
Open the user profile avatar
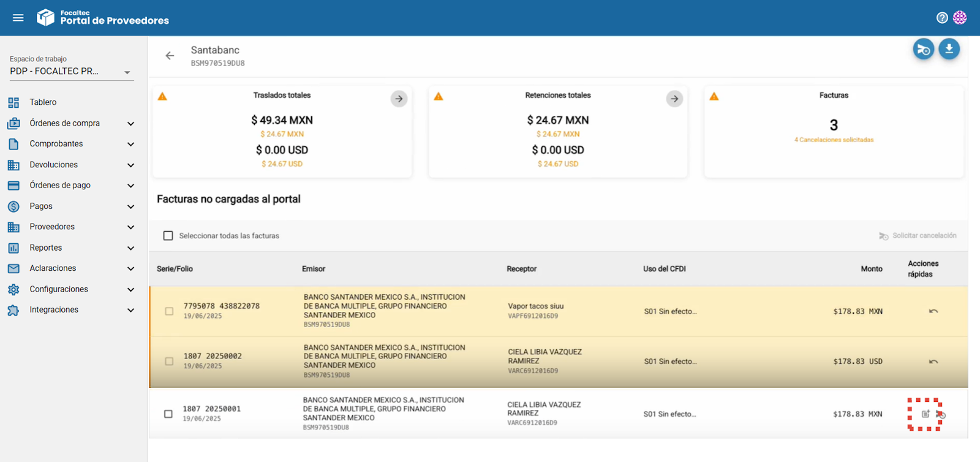click(x=960, y=18)
